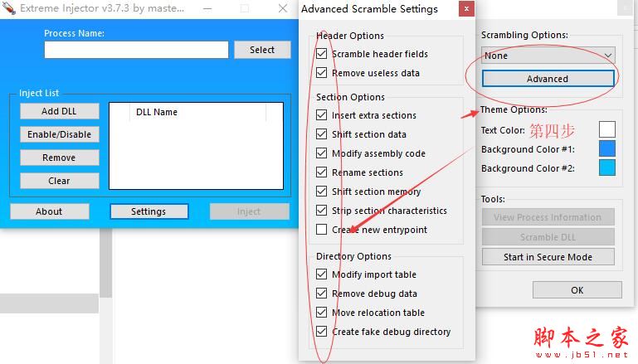
Task: Focus the Process Name input field
Action: (x=136, y=50)
